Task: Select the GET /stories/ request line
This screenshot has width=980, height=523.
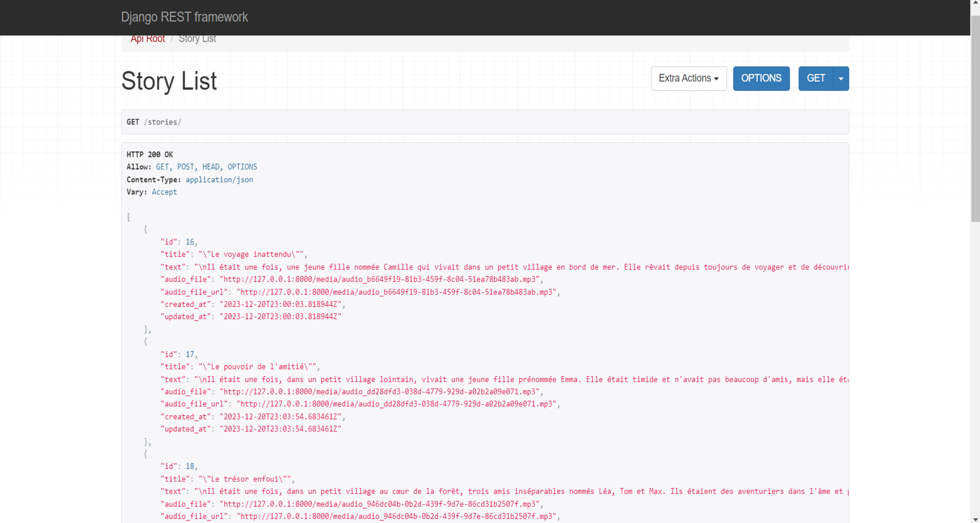Action: [x=154, y=122]
